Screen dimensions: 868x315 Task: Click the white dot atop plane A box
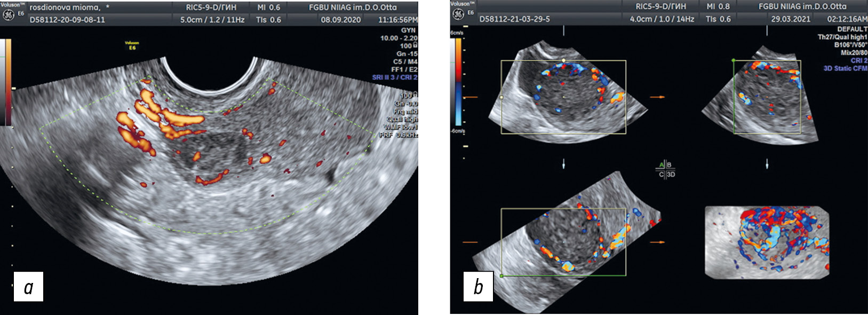[x=564, y=60]
